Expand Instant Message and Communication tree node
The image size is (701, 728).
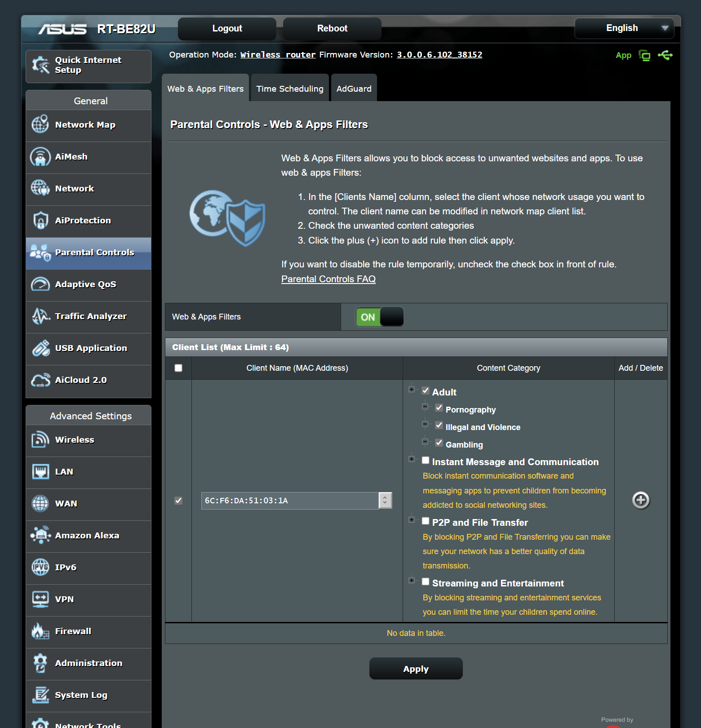pos(411,459)
